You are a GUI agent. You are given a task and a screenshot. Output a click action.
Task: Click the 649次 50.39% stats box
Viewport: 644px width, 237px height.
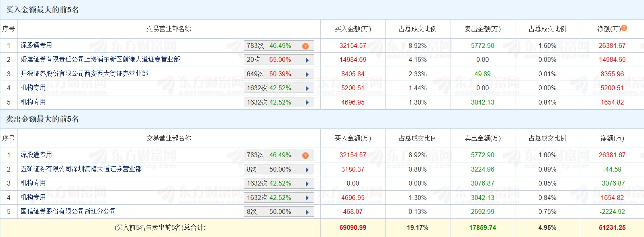[x=278, y=74]
